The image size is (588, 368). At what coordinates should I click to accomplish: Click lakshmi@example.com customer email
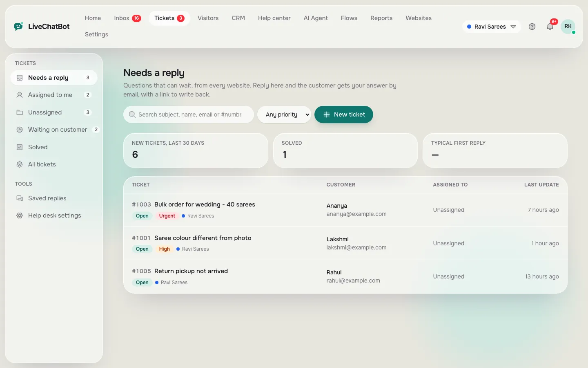[x=356, y=247]
